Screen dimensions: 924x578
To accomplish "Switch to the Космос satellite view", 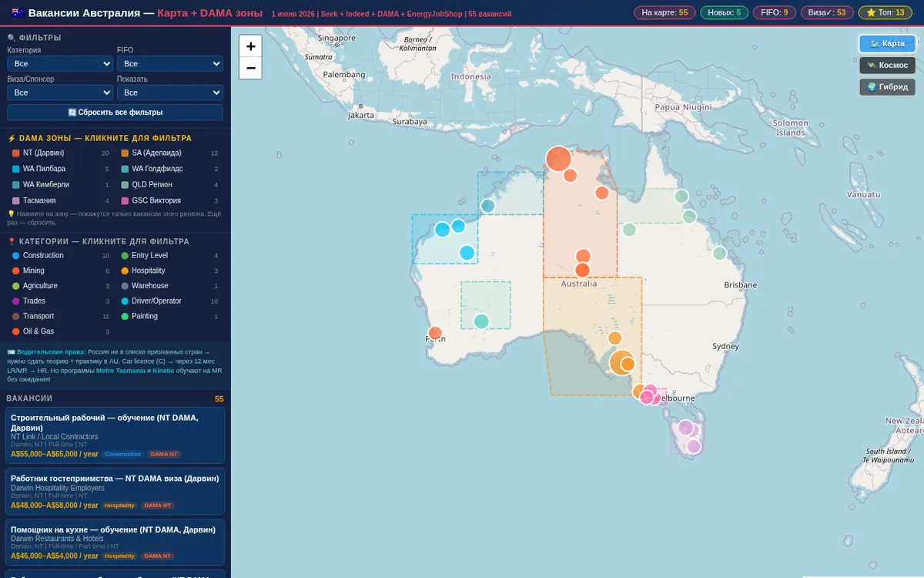I will 887,66.
